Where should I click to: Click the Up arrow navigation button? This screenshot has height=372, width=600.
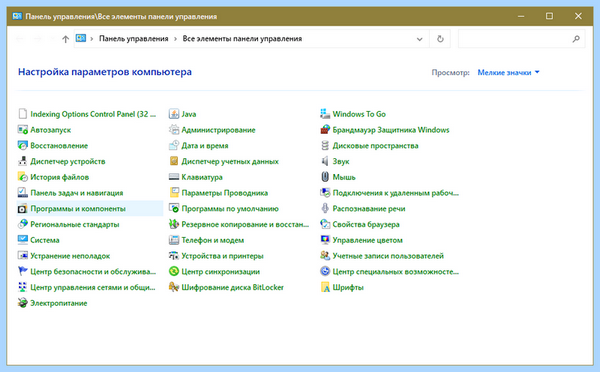tap(65, 39)
